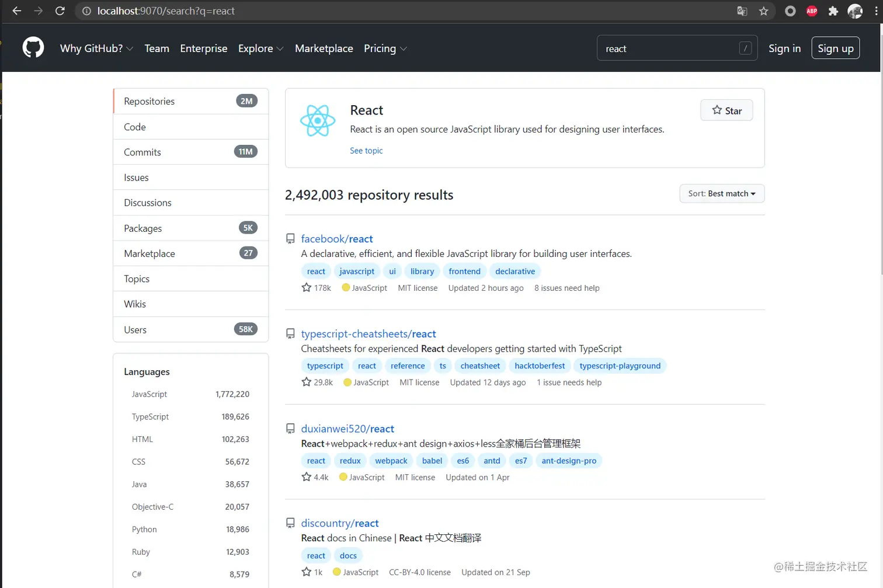883x588 pixels.
Task: Select Repositories in the search sidebar
Action: [191, 101]
